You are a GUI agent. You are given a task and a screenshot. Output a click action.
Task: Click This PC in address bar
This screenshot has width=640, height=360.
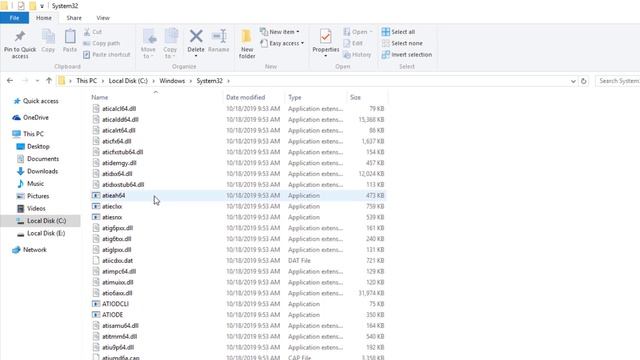click(x=87, y=81)
